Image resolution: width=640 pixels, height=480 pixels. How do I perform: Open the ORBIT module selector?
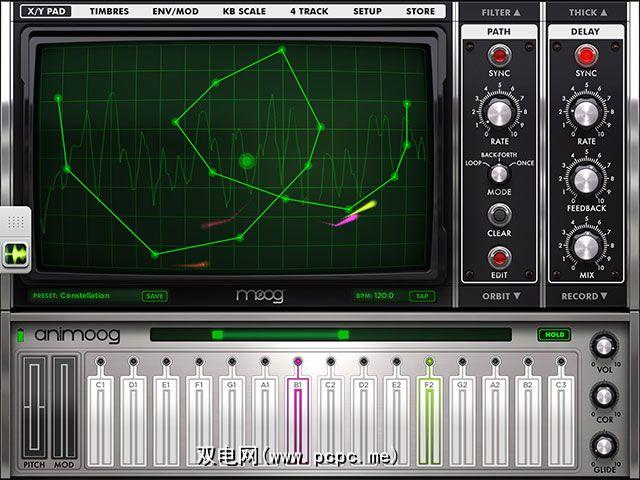(498, 296)
